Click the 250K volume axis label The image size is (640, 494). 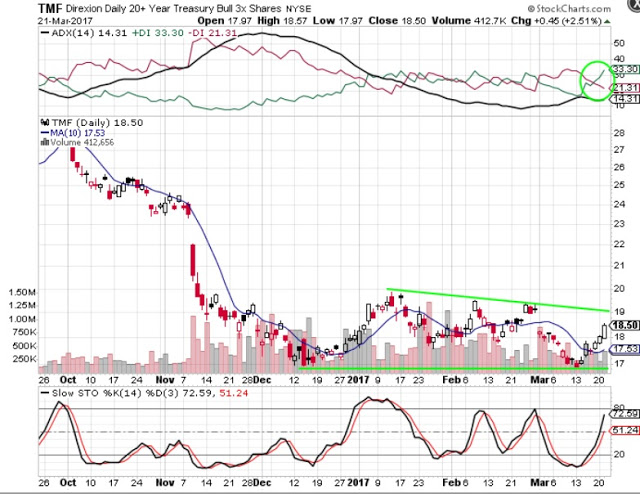[24, 359]
